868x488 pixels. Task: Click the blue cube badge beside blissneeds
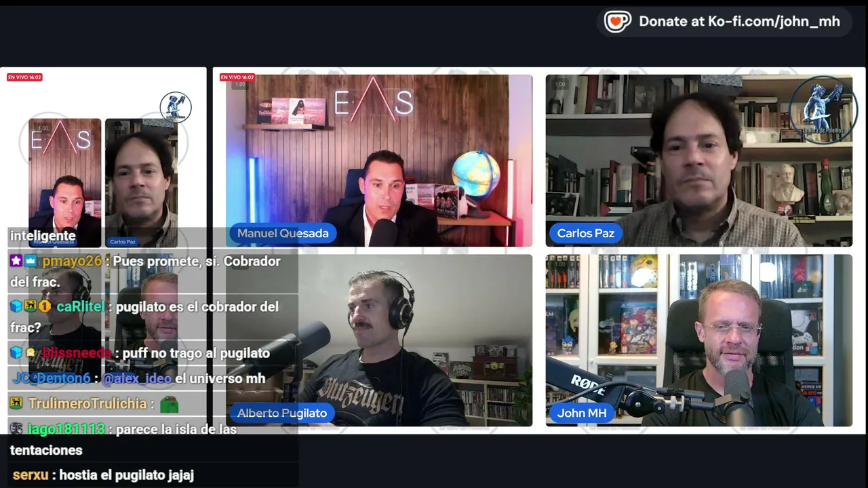pyautogui.click(x=16, y=352)
